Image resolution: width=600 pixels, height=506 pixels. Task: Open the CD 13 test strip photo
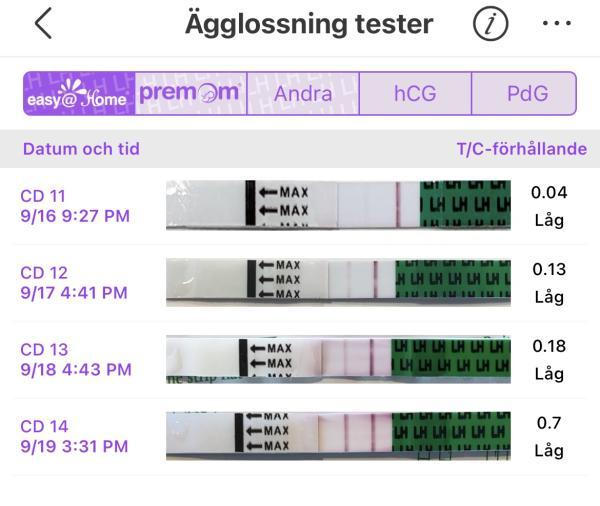(338, 359)
